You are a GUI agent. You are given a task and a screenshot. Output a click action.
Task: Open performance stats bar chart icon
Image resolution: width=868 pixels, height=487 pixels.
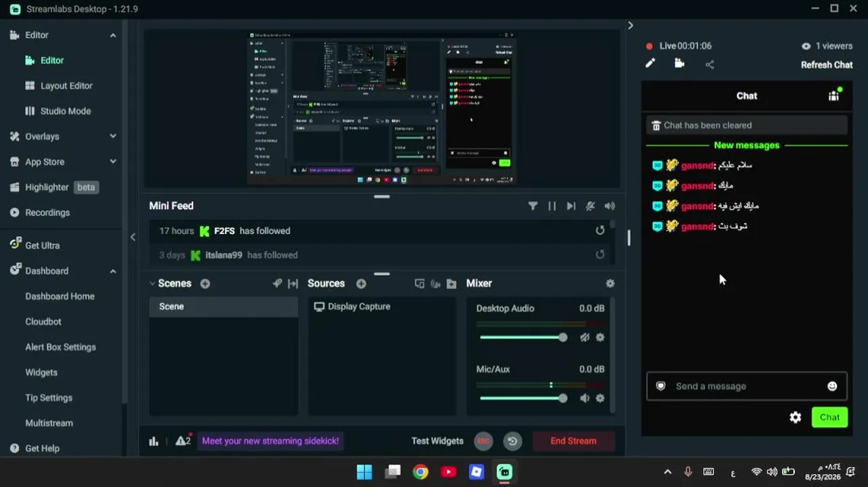153,442
